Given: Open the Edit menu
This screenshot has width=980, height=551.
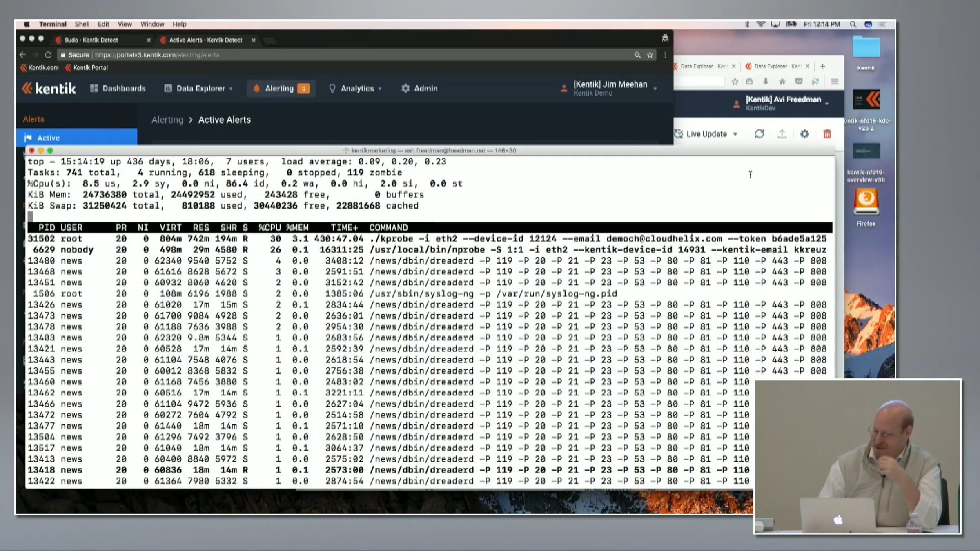Looking at the screenshot, I should click(x=104, y=24).
